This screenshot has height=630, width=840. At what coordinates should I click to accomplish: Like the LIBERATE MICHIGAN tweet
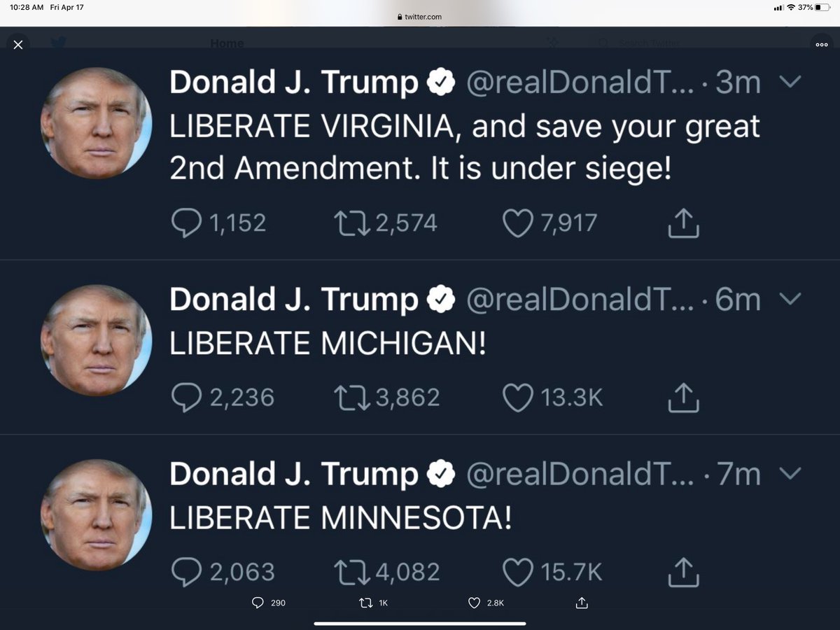(518, 398)
